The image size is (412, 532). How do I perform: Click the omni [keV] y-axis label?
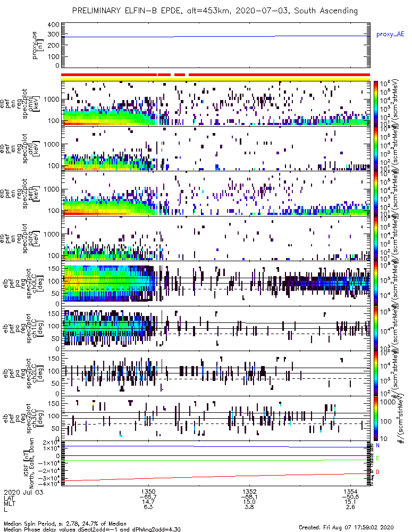coord(35,104)
